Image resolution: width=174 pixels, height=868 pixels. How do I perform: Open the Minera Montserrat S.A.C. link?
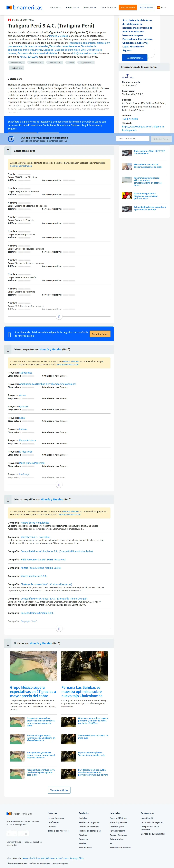tap(34, 576)
